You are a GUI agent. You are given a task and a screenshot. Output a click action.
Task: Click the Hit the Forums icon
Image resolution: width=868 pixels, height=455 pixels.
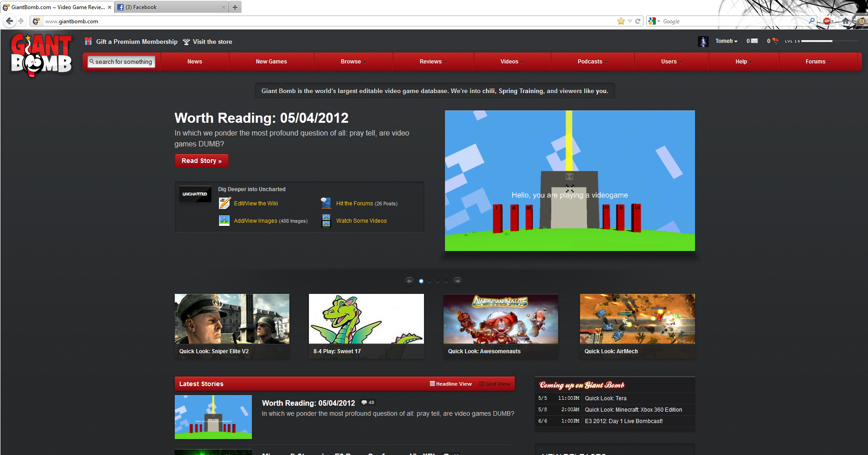[x=326, y=203]
